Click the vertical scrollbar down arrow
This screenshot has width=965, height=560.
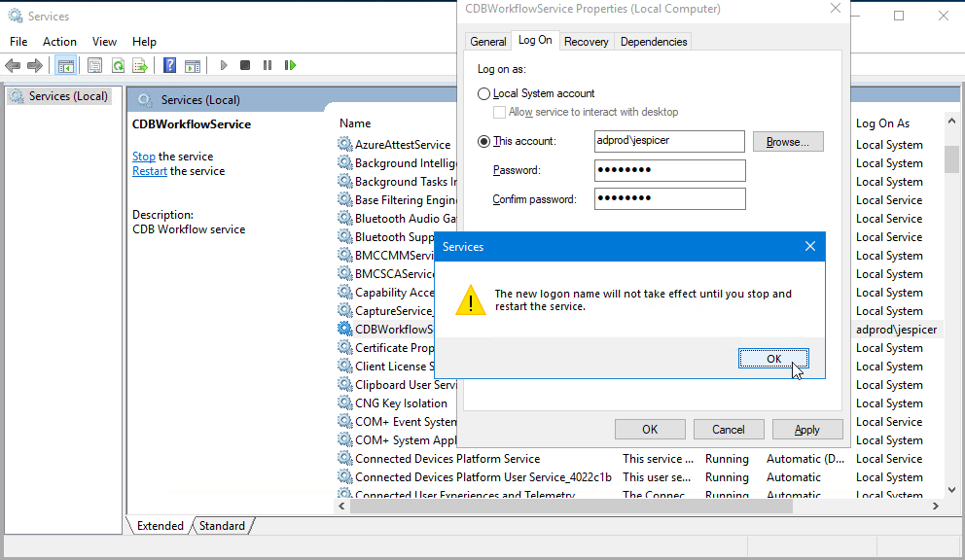click(x=951, y=490)
